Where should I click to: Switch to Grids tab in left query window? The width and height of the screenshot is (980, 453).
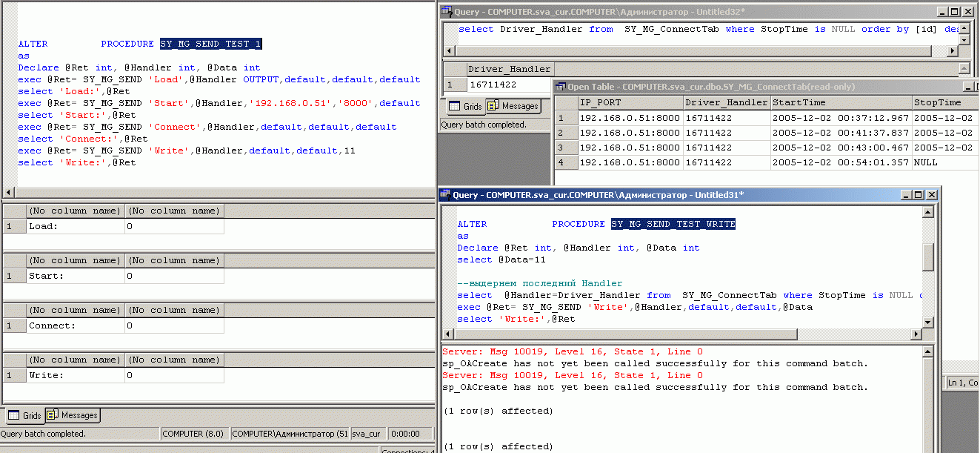pyautogui.click(x=24, y=416)
